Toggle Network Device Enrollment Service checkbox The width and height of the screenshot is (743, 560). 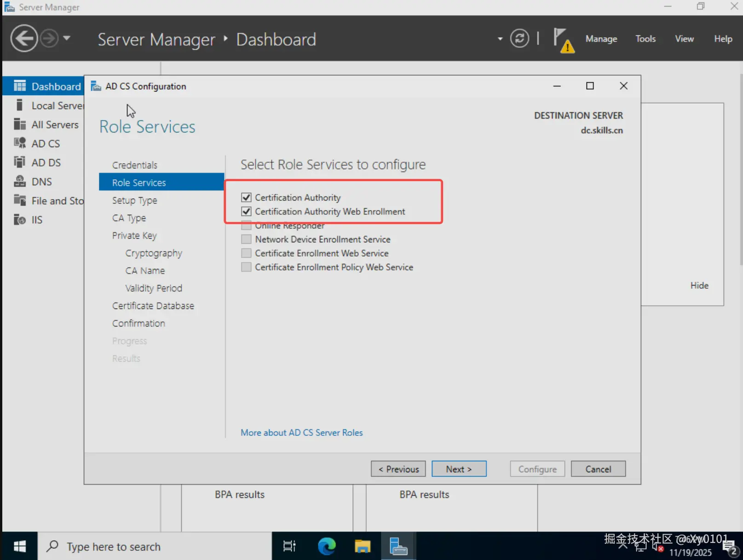[x=246, y=240]
